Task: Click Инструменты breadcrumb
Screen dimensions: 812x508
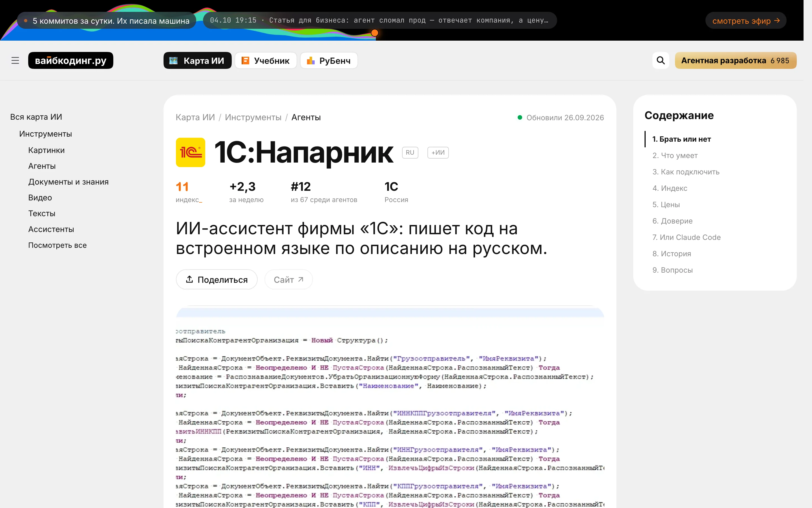Action: (253, 117)
